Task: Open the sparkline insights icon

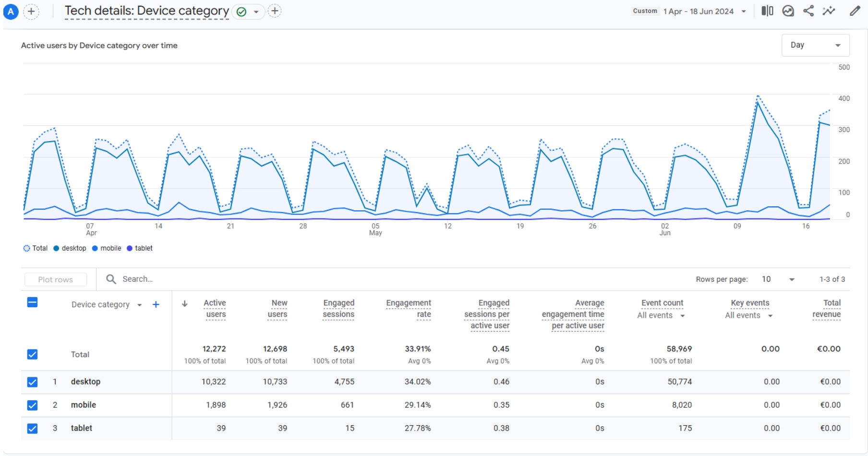Action: [829, 11]
